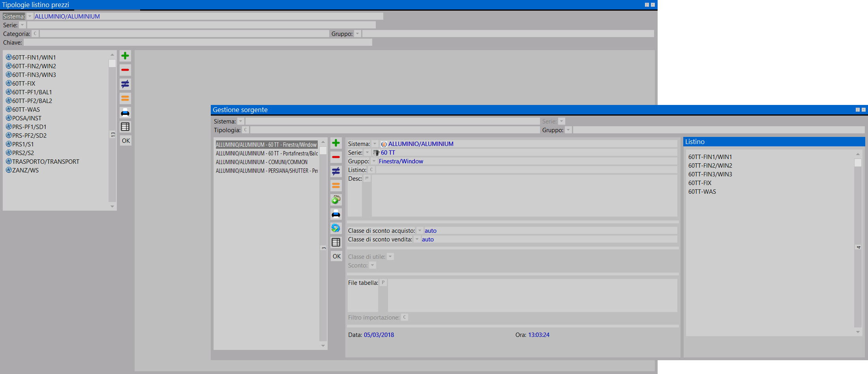Open Classe di sconto acquisto dropdown

420,231
